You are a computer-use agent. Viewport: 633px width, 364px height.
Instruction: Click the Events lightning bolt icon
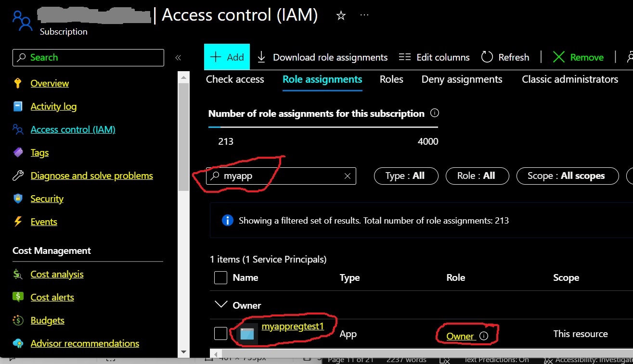pos(18,222)
